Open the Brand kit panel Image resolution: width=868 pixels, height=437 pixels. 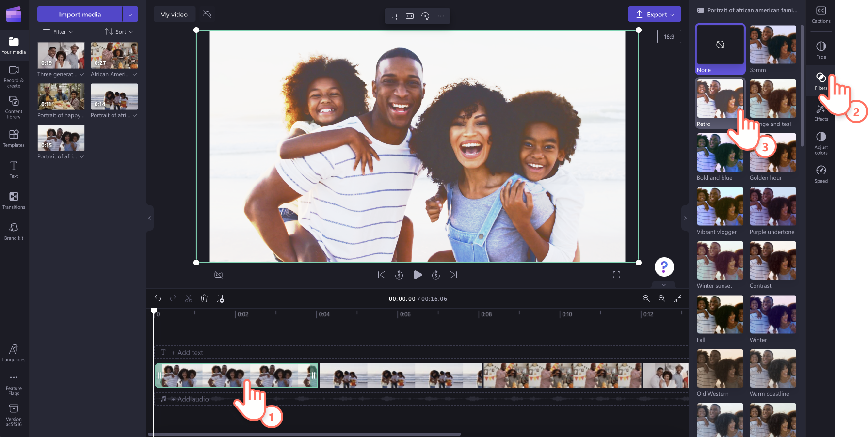coord(14,231)
